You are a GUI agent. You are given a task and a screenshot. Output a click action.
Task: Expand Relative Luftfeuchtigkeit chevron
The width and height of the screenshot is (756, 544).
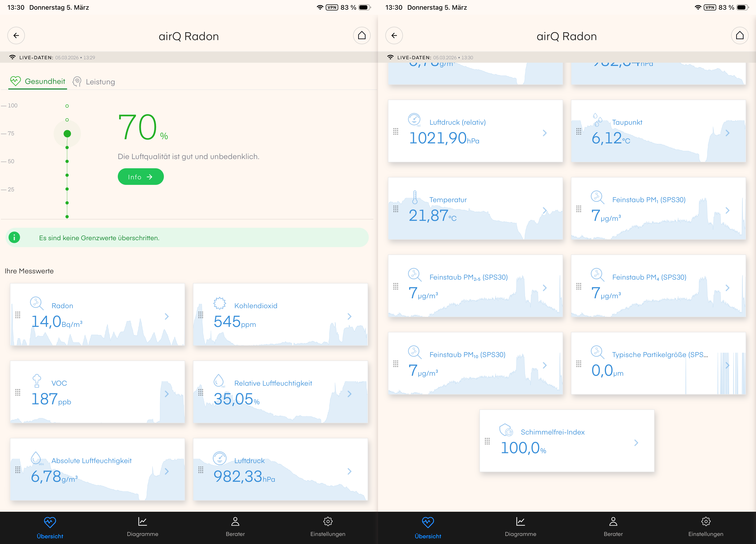point(349,394)
